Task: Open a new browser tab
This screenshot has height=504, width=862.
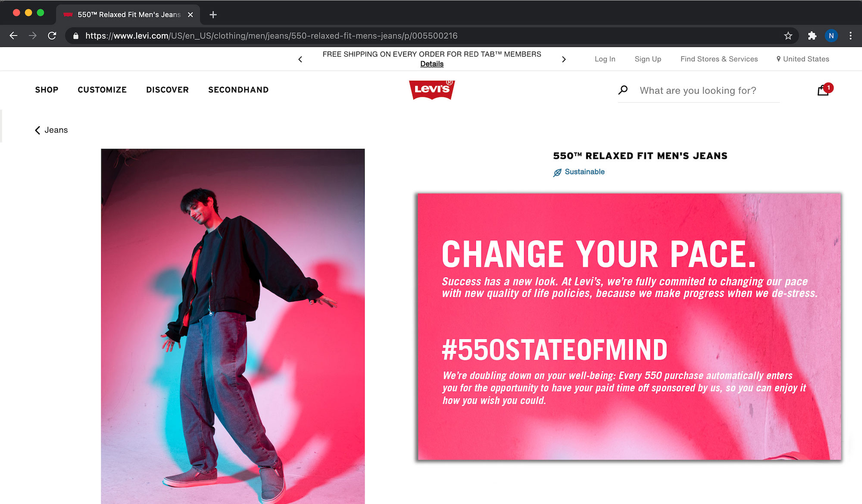Action: pyautogui.click(x=213, y=15)
